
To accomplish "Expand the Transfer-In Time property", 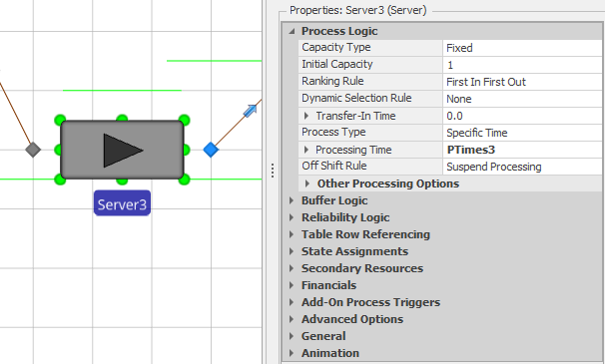I will click(306, 116).
